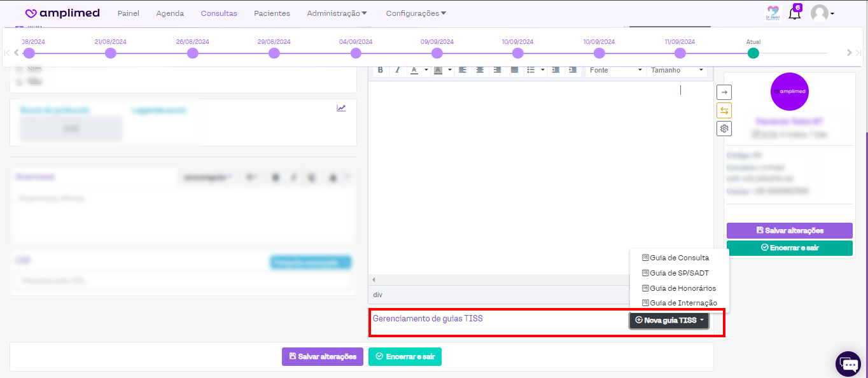
Task: Click the purple Salvar alterações button in sidebar
Action: pos(789,230)
